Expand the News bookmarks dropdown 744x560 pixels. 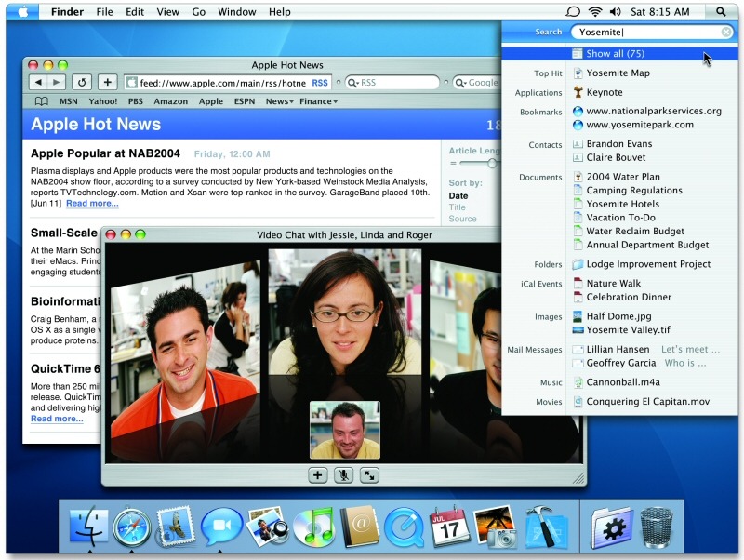tap(280, 101)
